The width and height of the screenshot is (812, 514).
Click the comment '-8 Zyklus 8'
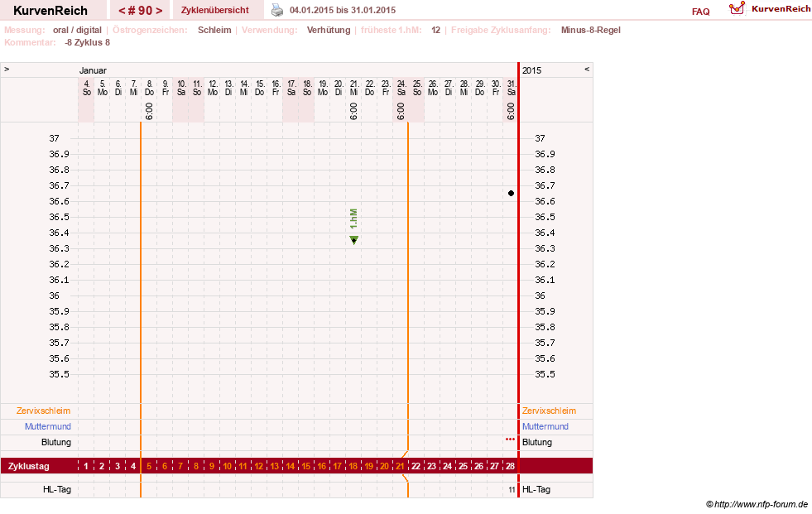click(88, 42)
